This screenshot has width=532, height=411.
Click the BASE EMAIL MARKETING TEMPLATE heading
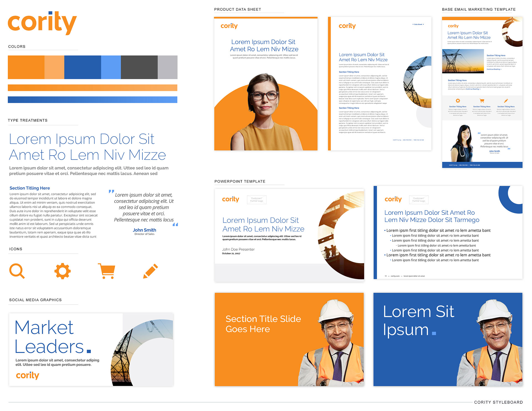479,9
